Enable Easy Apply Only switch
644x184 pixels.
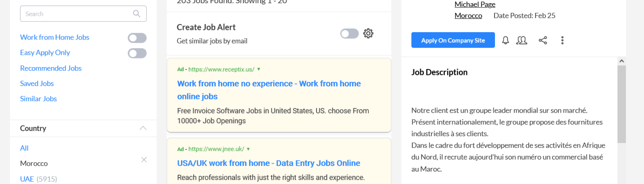pyautogui.click(x=137, y=53)
